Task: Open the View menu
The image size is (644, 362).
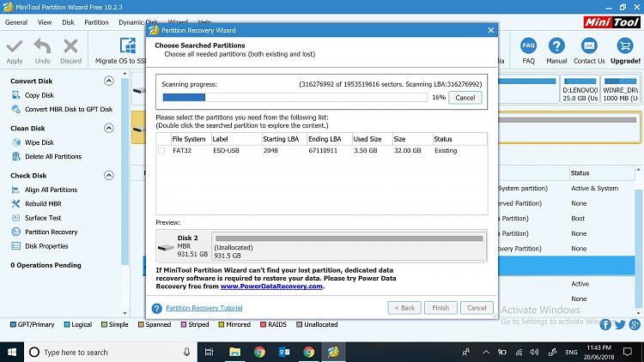Action: (45, 22)
